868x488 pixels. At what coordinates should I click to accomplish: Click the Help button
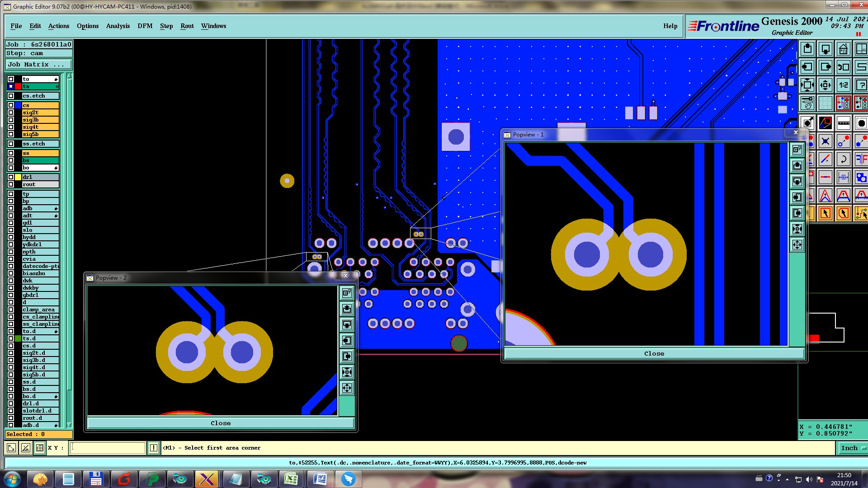coord(670,26)
